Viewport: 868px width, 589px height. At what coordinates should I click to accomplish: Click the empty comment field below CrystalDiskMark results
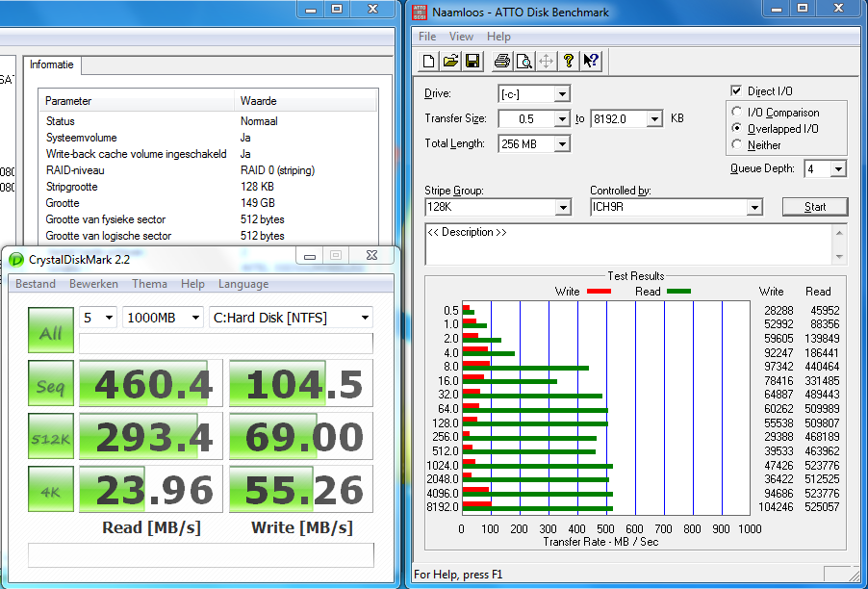201,555
